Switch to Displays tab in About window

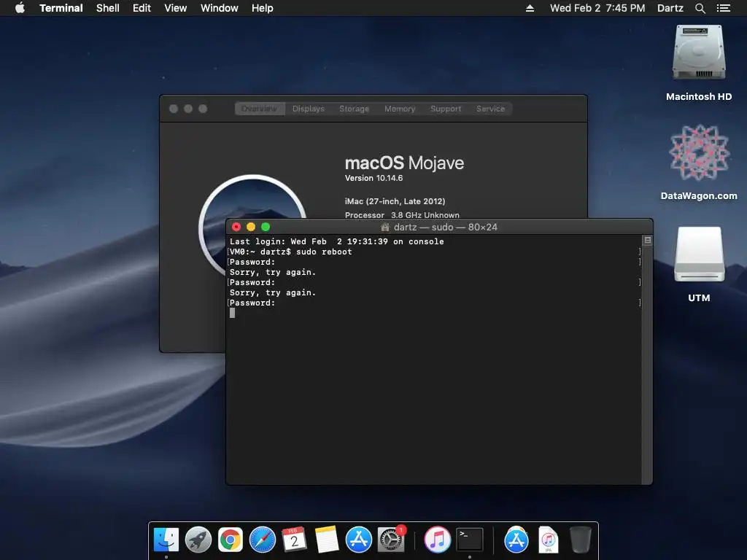point(309,109)
